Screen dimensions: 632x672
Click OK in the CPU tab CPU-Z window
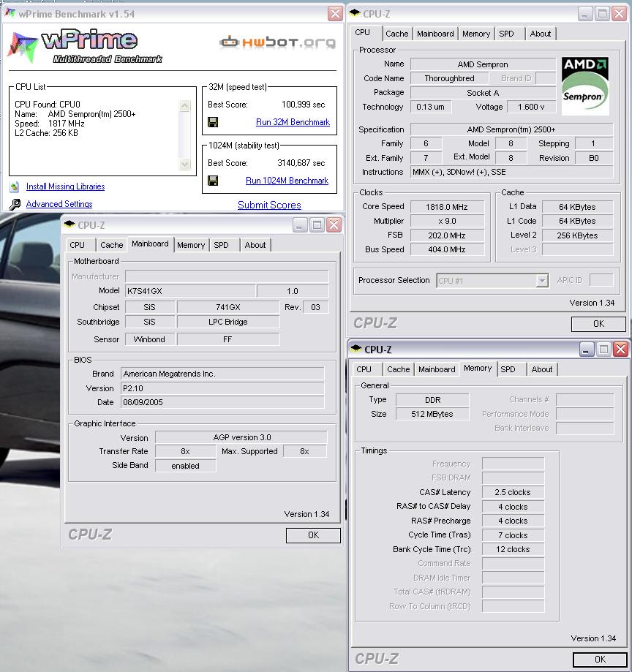[x=598, y=324]
